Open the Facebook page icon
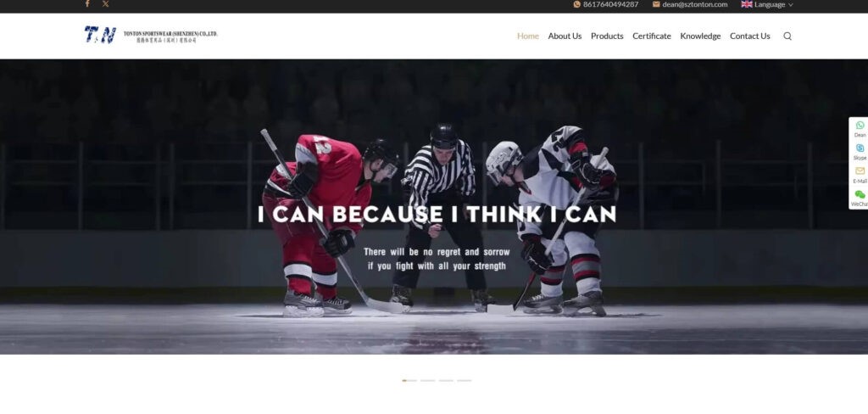The width and height of the screenshot is (868, 414). click(87, 4)
